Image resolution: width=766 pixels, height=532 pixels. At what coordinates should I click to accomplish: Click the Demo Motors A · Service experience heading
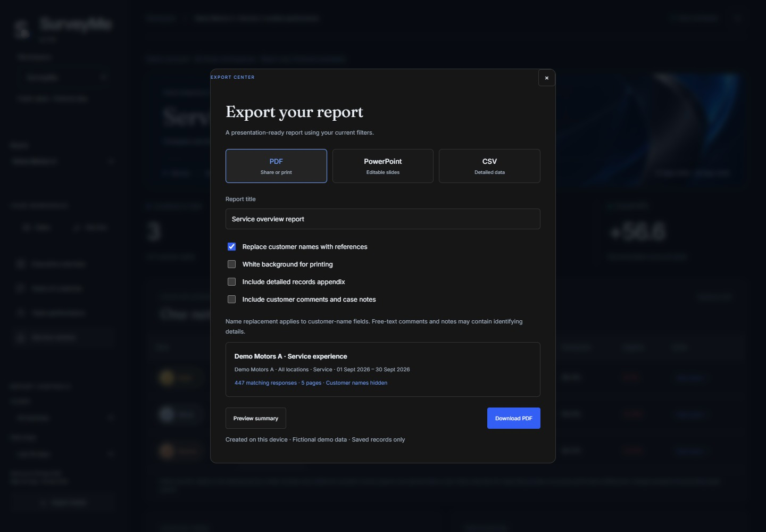[290, 356]
